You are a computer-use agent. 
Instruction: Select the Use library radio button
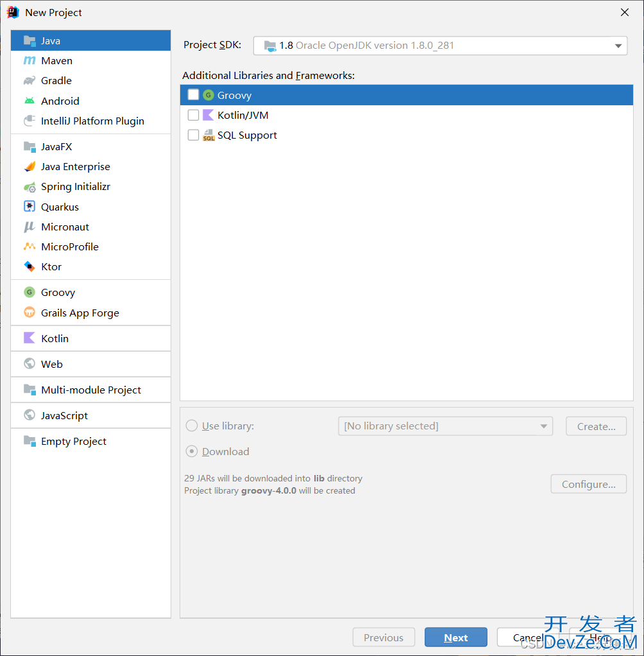pyautogui.click(x=192, y=426)
